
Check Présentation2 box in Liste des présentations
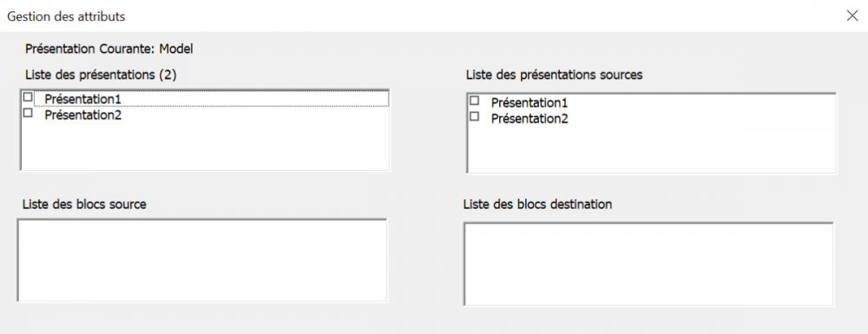click(28, 113)
